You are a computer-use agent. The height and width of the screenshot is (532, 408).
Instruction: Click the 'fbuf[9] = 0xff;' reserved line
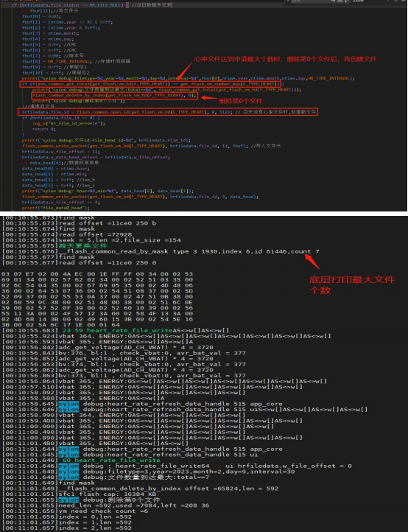click(x=54, y=67)
